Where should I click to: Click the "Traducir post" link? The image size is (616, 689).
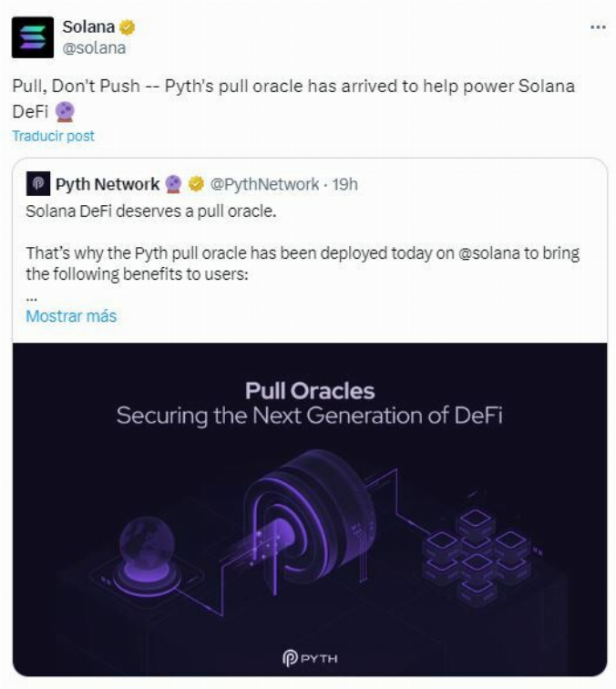click(x=53, y=136)
